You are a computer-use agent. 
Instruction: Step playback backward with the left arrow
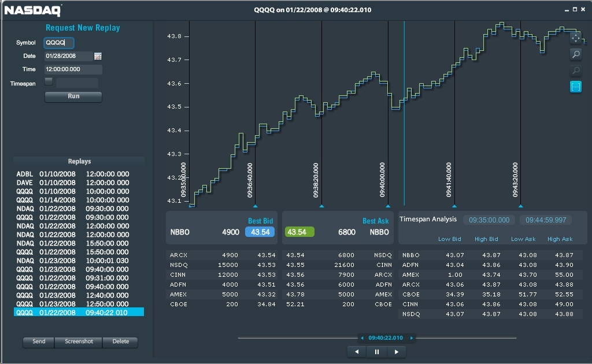(357, 351)
